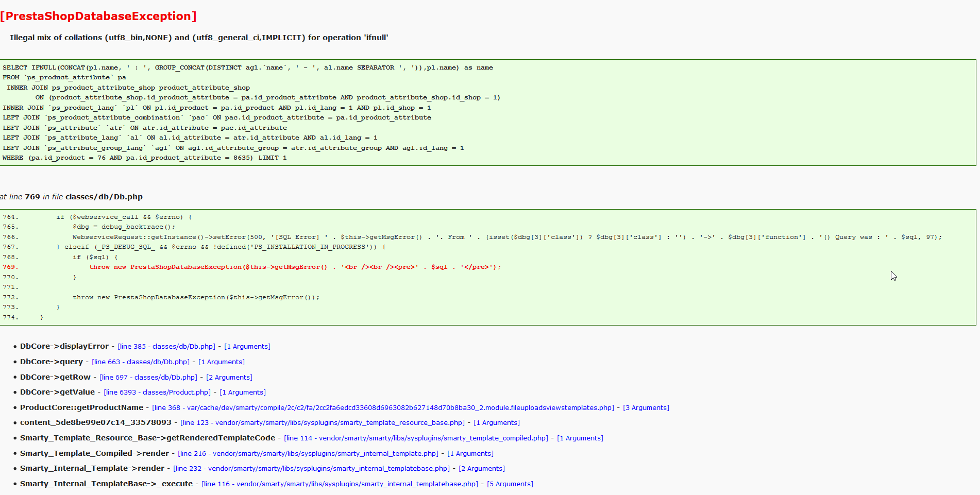Click the [PrestaShopDatabaseException] heading

click(98, 16)
